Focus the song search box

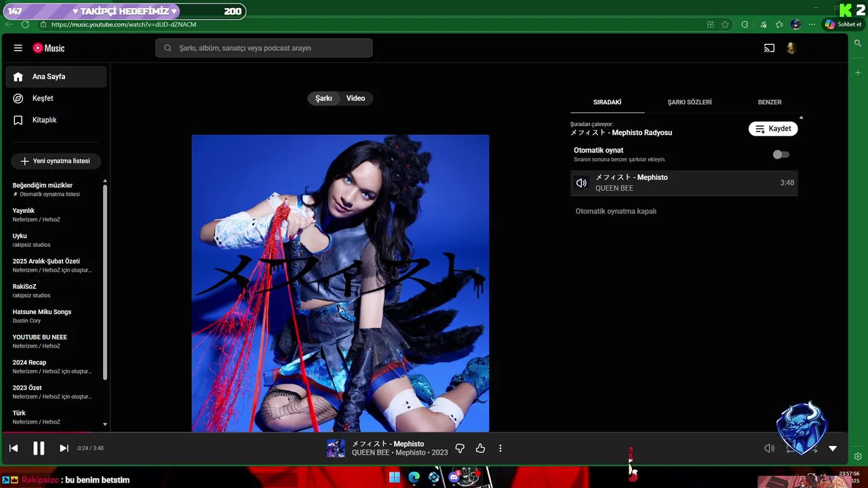(264, 48)
